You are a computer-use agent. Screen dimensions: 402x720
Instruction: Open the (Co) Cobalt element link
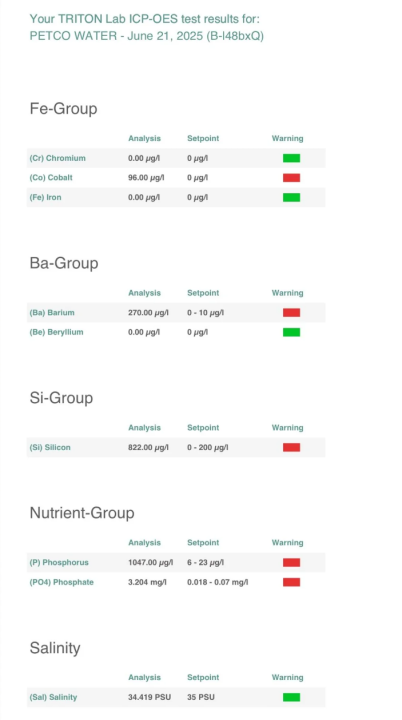pyautogui.click(x=51, y=178)
